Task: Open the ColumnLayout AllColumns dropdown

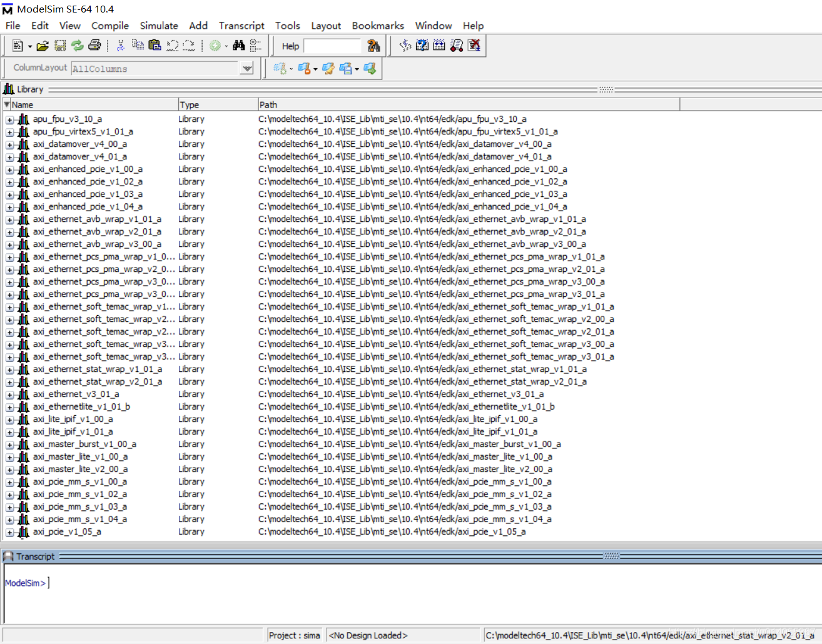Action: (247, 69)
